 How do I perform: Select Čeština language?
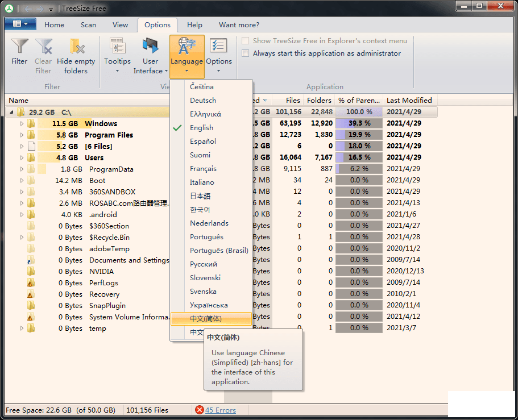click(211, 86)
